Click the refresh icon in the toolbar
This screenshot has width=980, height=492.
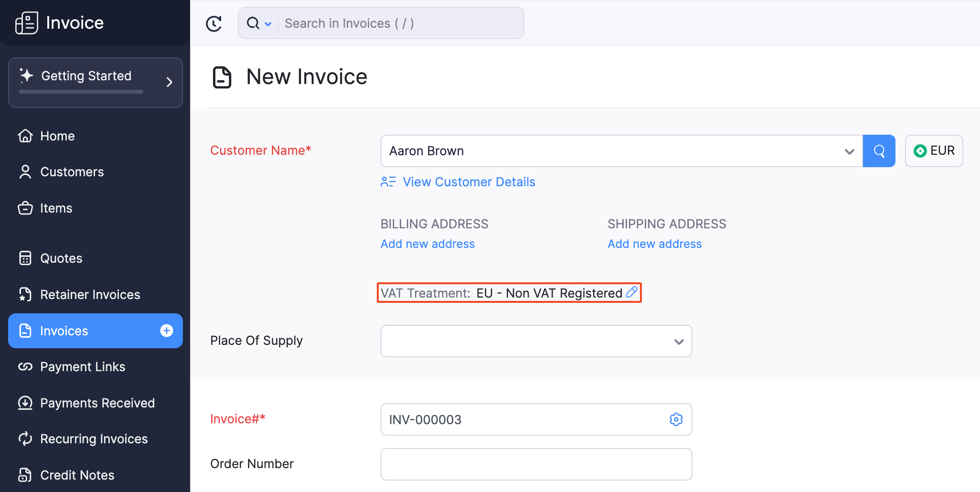coord(213,23)
